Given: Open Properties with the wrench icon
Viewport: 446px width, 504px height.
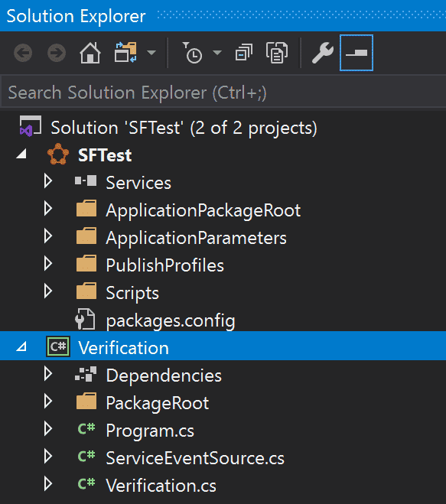Looking at the screenshot, I should [323, 53].
